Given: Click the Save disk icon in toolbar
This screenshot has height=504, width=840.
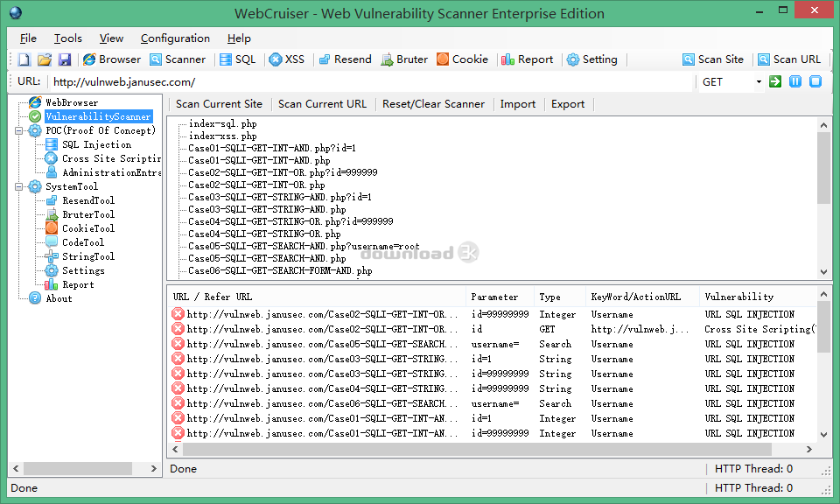Looking at the screenshot, I should pos(65,59).
